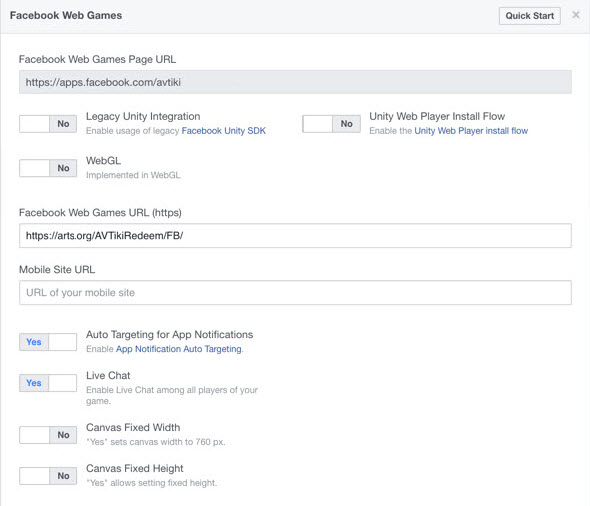Focus the Facebook Web Games URL (https) field
Viewport: 590px width, 506px height.
[295, 236]
